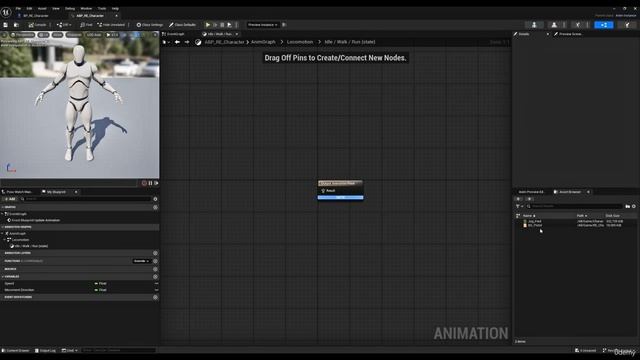Open the Output Log

click(45, 350)
